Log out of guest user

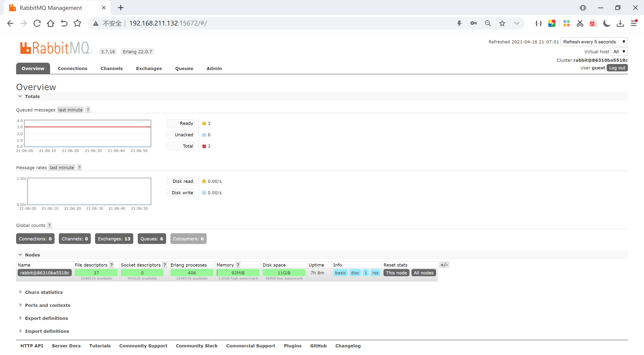click(x=617, y=68)
